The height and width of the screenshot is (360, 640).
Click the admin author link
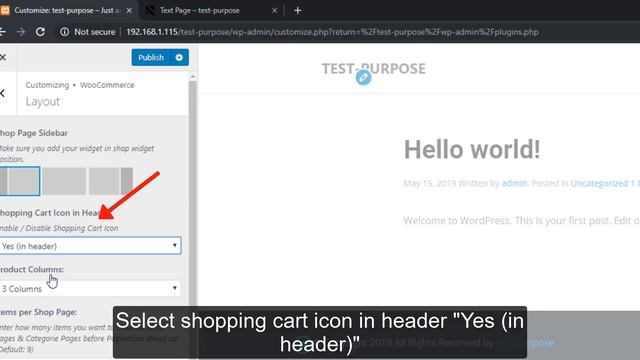point(514,183)
